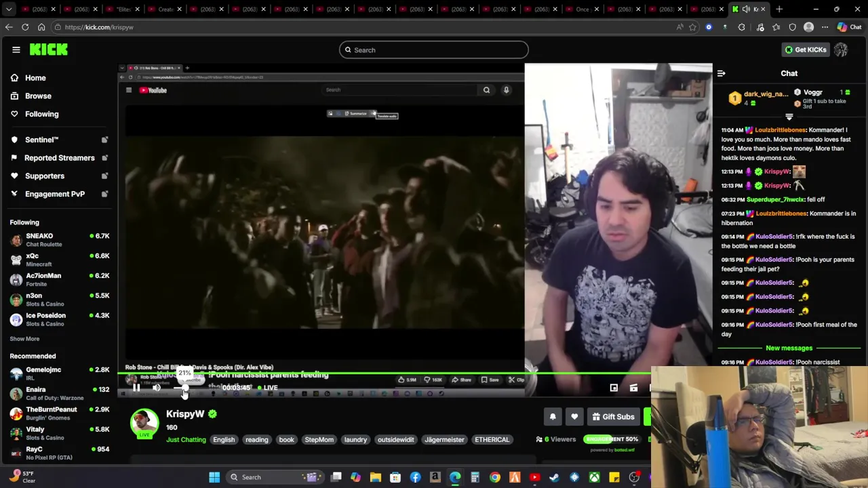Launch Steam from the taskbar

coord(554,477)
